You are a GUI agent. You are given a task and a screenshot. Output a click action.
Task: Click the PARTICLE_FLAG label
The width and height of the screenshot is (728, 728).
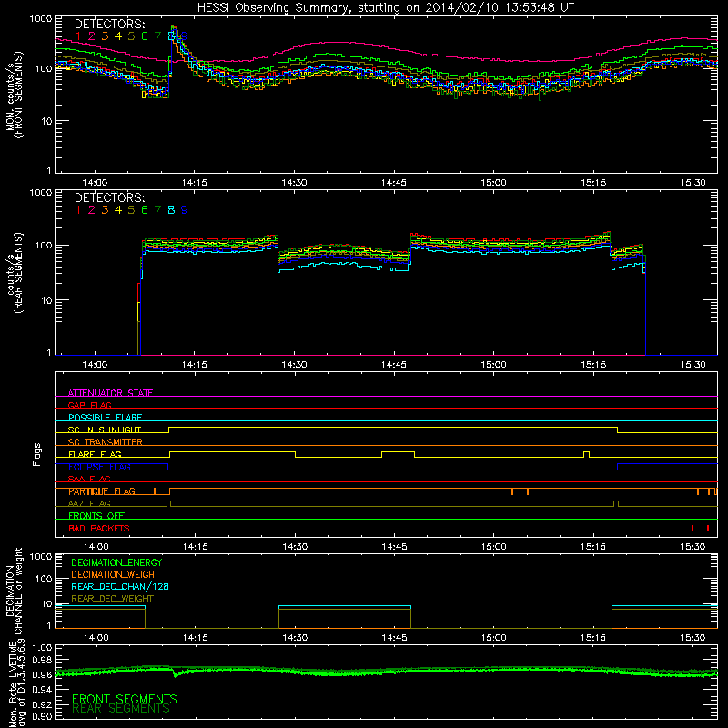pos(102,491)
